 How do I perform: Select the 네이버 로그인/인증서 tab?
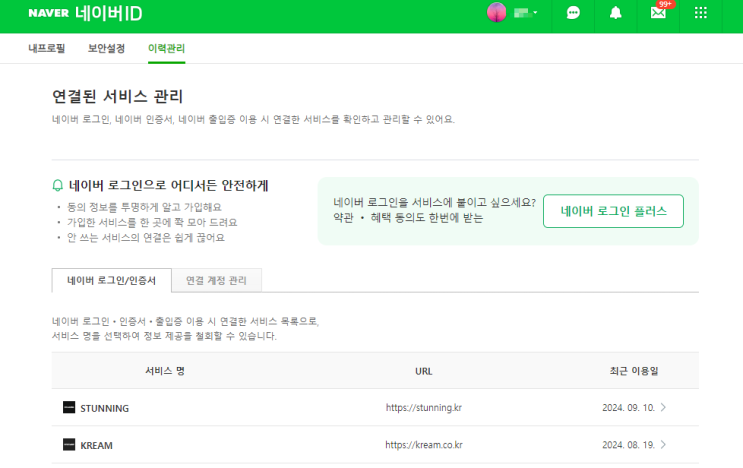111,280
